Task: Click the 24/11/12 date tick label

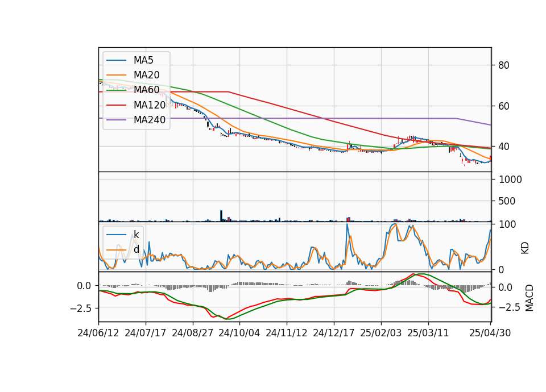Action: tap(287, 333)
